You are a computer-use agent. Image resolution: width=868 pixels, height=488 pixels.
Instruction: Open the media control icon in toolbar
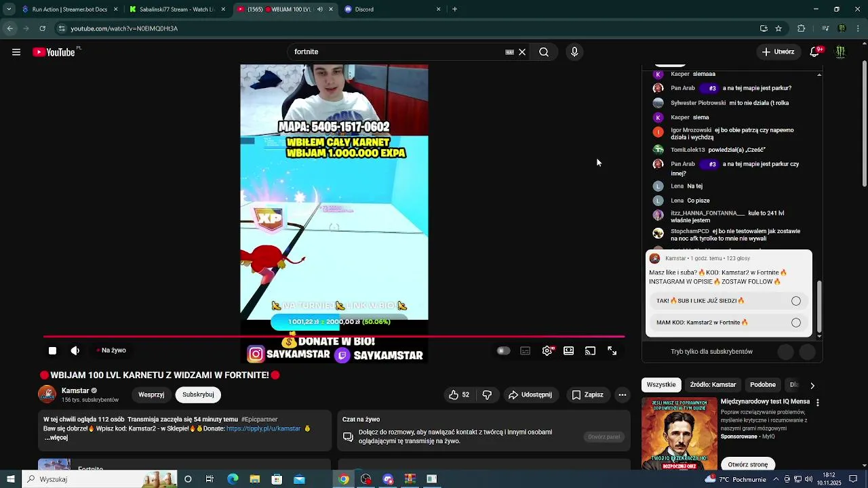(x=825, y=28)
